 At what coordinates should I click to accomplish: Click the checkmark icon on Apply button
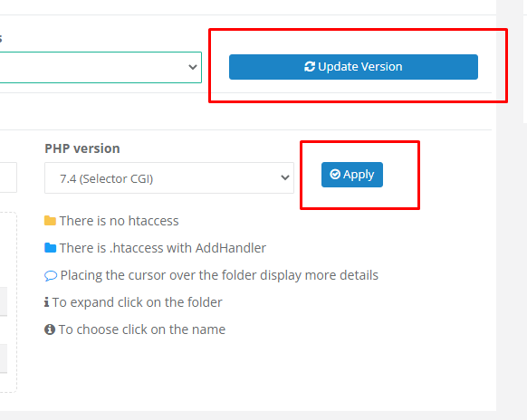335,174
